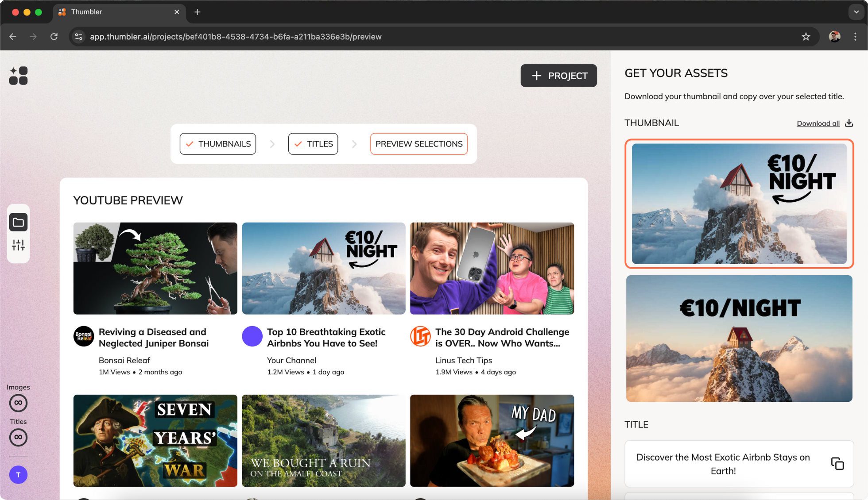This screenshot has height=500, width=868.
Task: Open Chrome three-dot menu
Action: point(855,37)
